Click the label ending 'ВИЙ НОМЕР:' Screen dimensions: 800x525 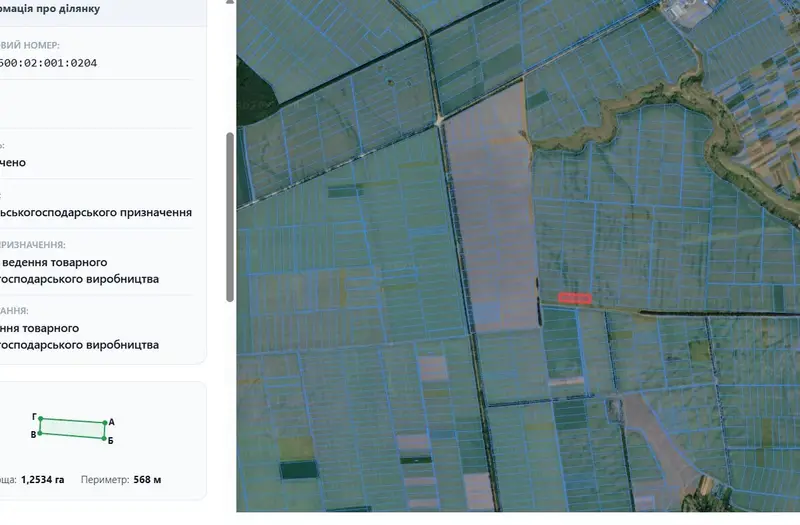tap(30, 45)
